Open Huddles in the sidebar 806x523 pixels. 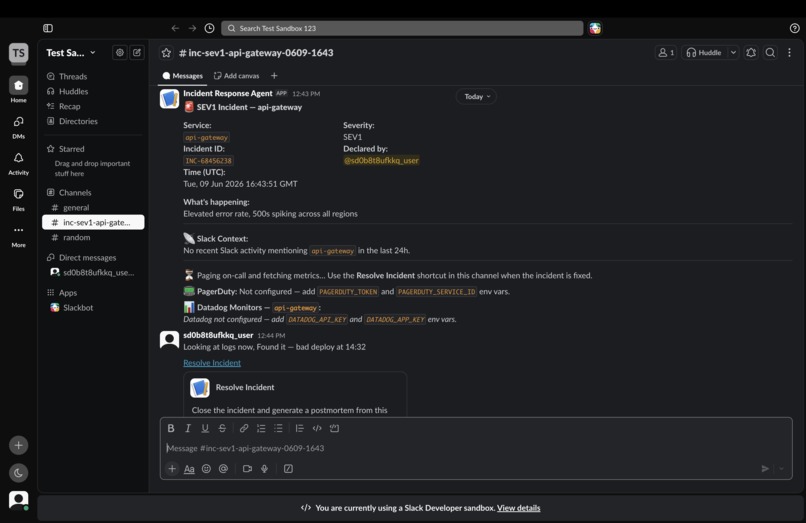(x=74, y=91)
